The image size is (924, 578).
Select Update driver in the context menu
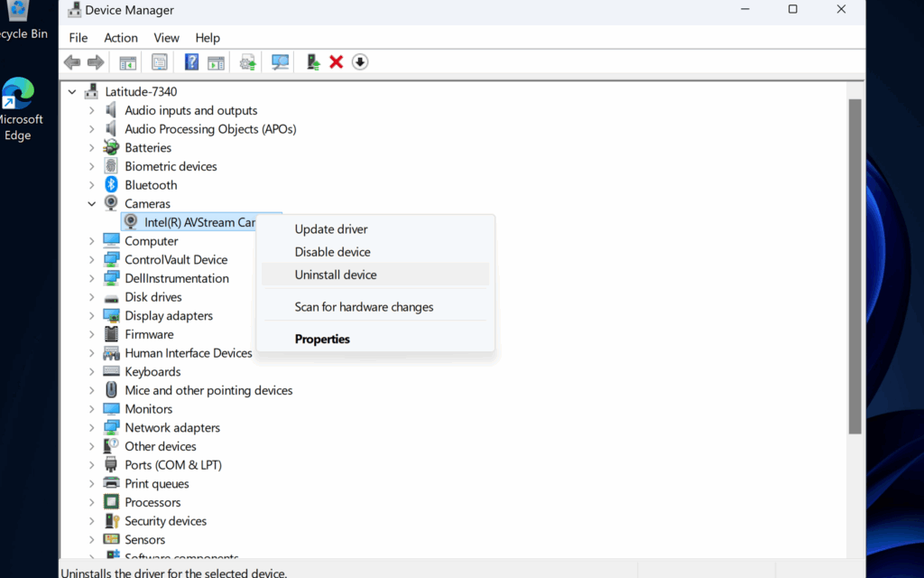[x=331, y=229]
